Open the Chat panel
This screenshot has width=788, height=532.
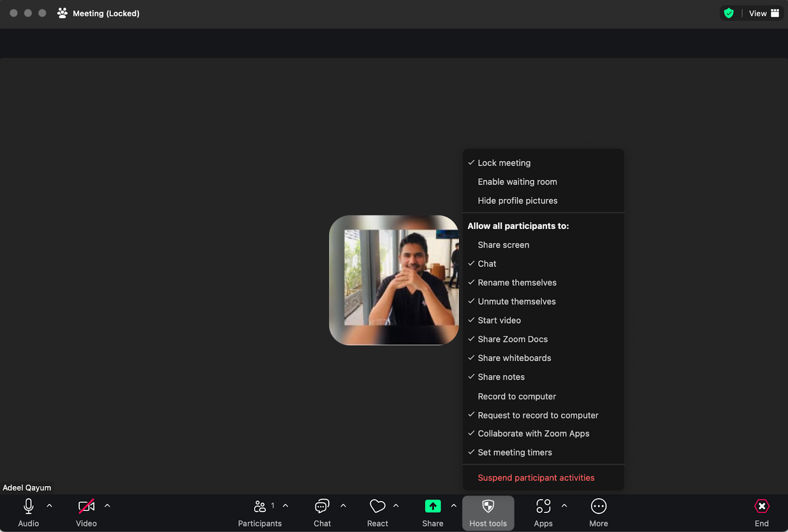[322, 512]
